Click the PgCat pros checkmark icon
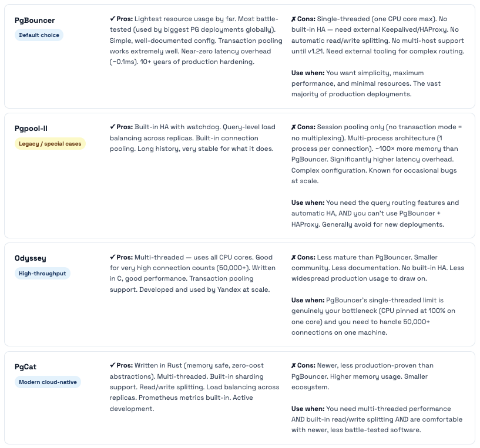Screen dimensions: 480x448 112,366
